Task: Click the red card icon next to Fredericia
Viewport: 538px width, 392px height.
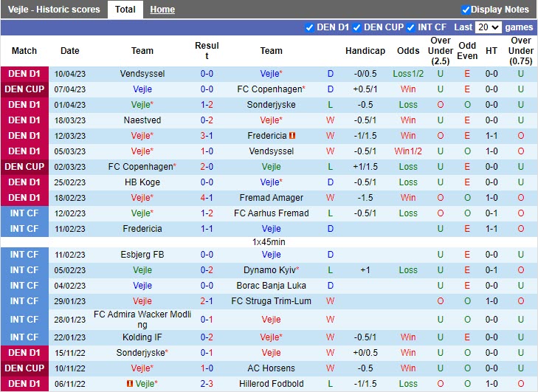Action: [x=292, y=136]
